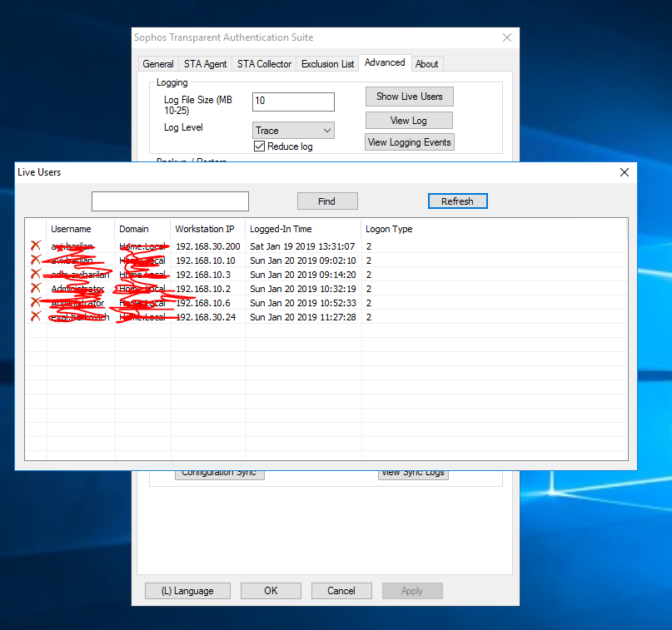Click the Domain column header
672x630 pixels.
click(142, 229)
